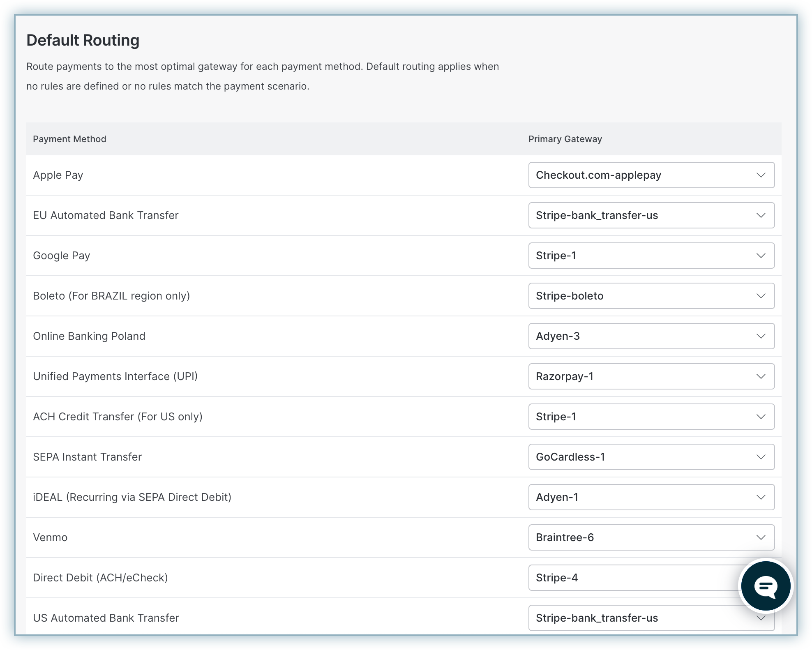Click the Apple Pay dropdown chevron icon
This screenshot has width=812, height=650.
tap(761, 175)
